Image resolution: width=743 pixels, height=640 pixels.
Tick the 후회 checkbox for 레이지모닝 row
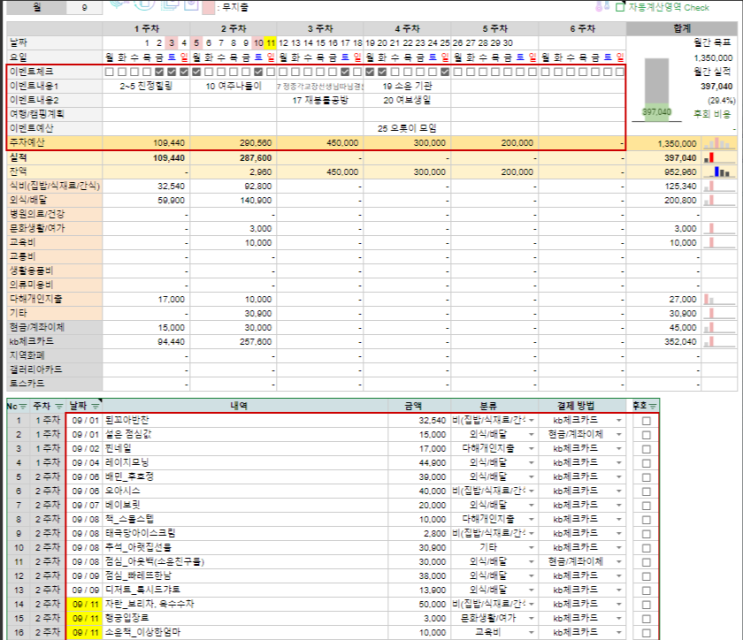pos(646,463)
